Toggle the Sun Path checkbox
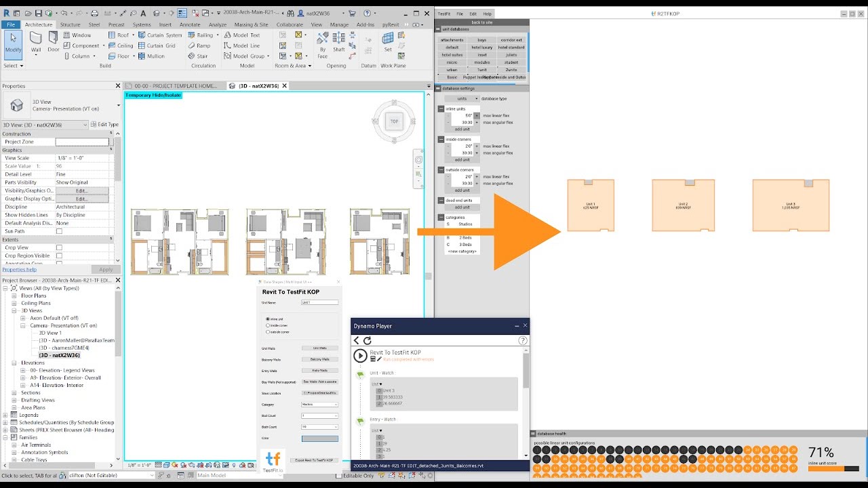 [59, 231]
